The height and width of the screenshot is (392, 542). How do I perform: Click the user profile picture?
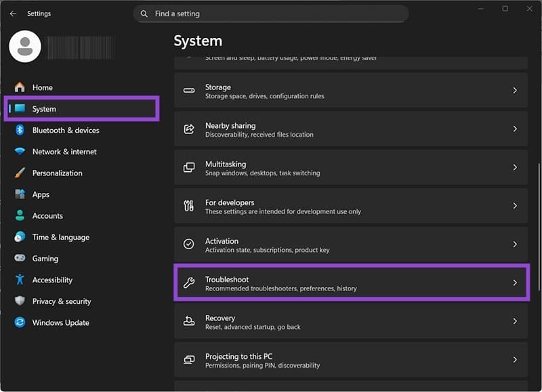tap(24, 46)
